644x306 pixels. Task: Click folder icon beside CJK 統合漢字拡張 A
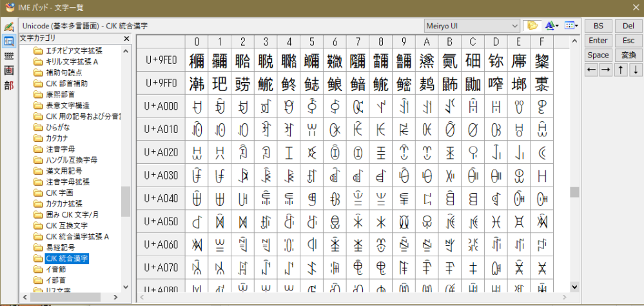pos(38,236)
